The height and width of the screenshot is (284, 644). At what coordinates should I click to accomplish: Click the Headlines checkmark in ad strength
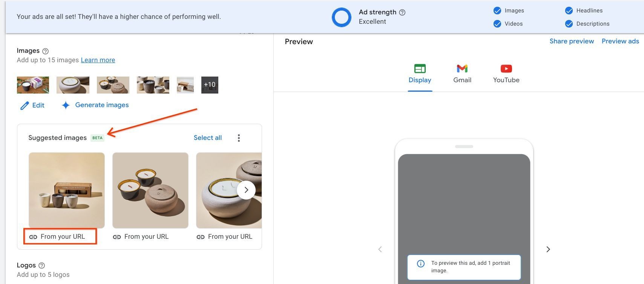[x=569, y=11]
